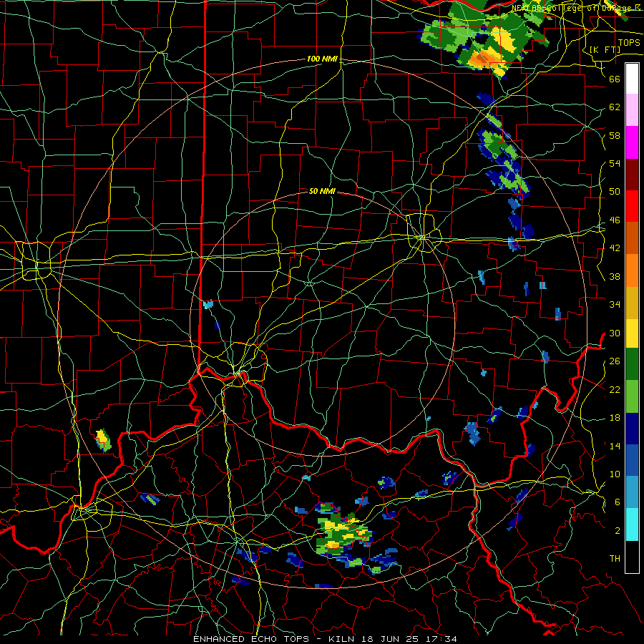Screen dimensions: 644x644
Task: Click the legend value "46"
Action: click(x=615, y=220)
